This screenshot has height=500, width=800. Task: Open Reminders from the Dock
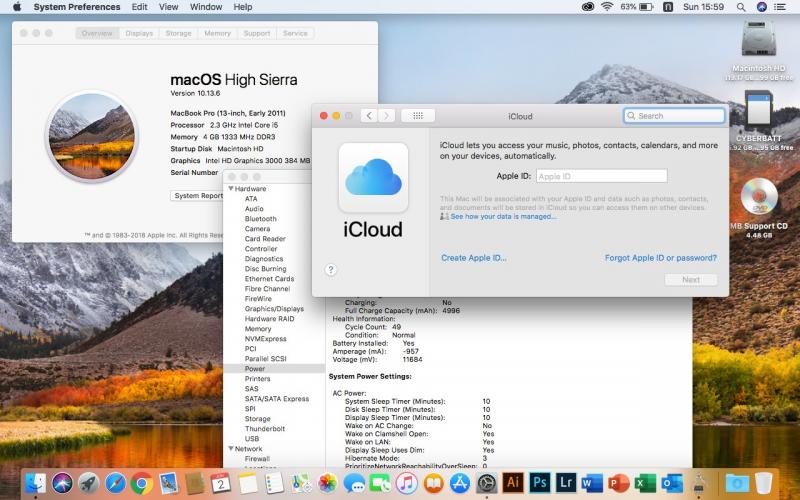click(x=274, y=483)
